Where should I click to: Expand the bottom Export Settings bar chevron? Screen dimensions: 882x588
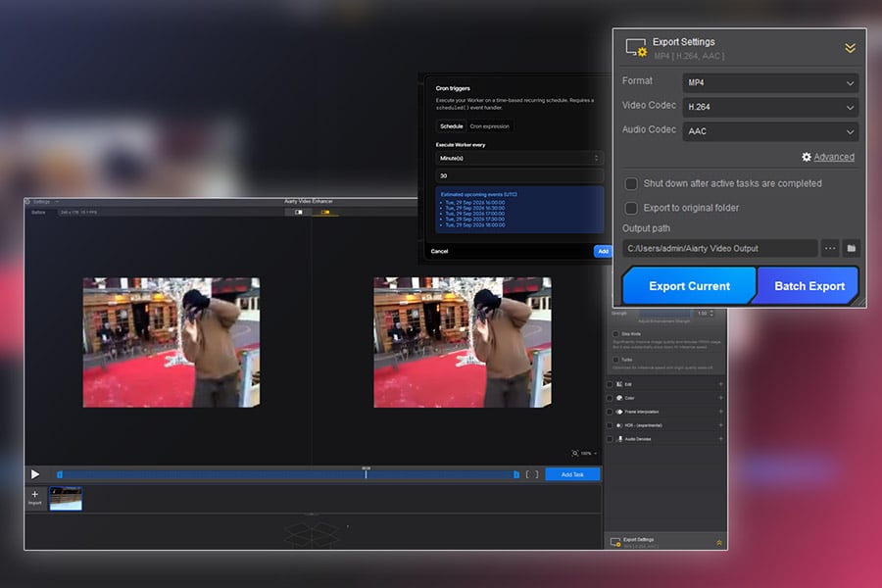coord(719,543)
